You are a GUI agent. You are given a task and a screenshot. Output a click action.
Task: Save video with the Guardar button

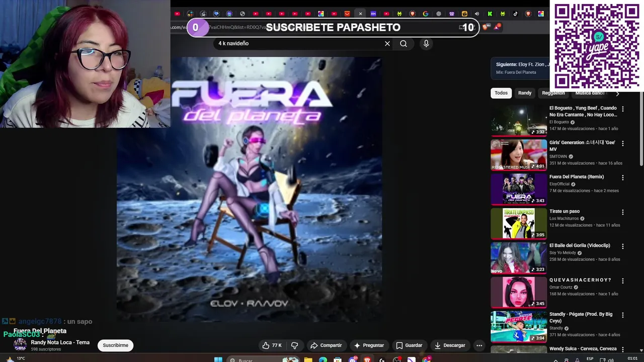[409, 345]
